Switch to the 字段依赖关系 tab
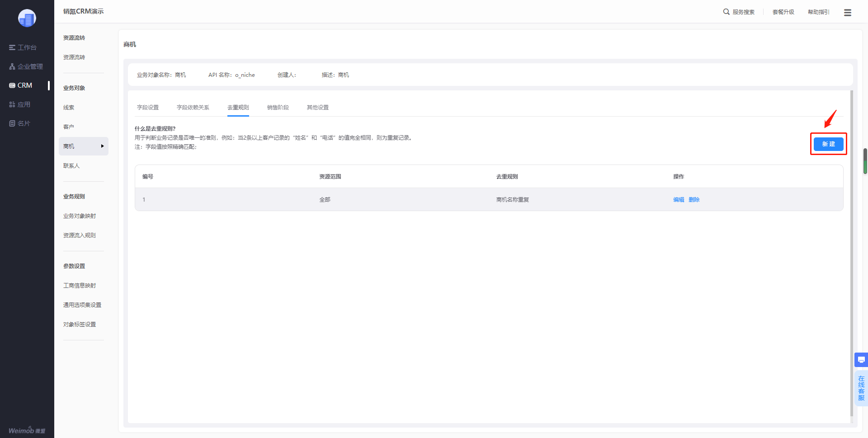This screenshot has width=868, height=438. tap(193, 108)
